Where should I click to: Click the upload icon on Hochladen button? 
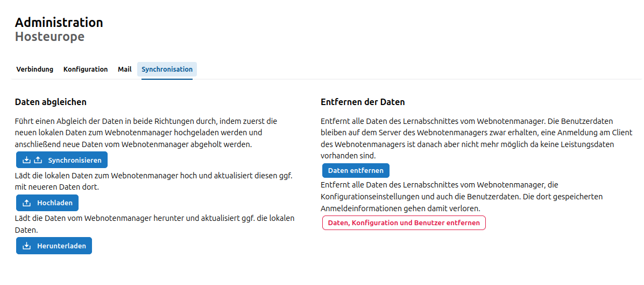click(27, 203)
